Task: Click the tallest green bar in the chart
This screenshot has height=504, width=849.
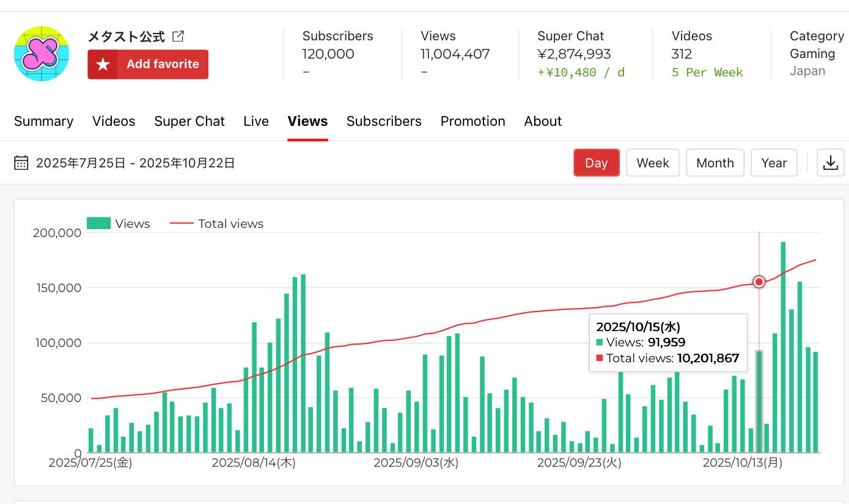Action: coord(783,347)
